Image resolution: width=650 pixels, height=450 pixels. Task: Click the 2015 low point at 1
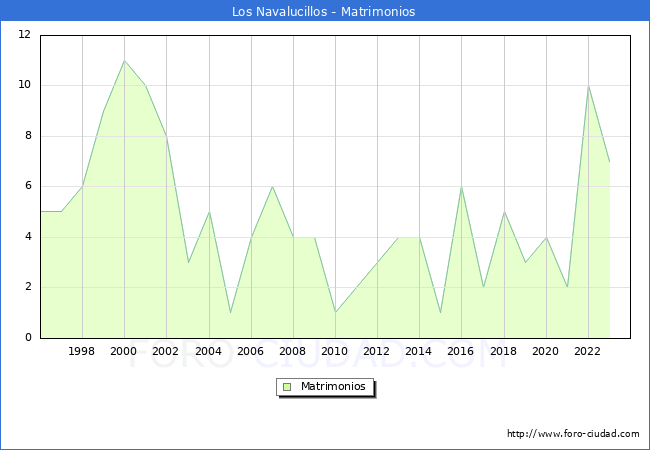point(440,312)
